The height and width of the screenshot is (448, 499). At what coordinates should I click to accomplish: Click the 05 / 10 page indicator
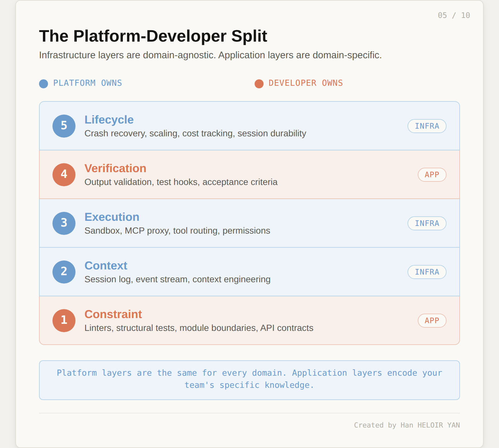point(454,15)
